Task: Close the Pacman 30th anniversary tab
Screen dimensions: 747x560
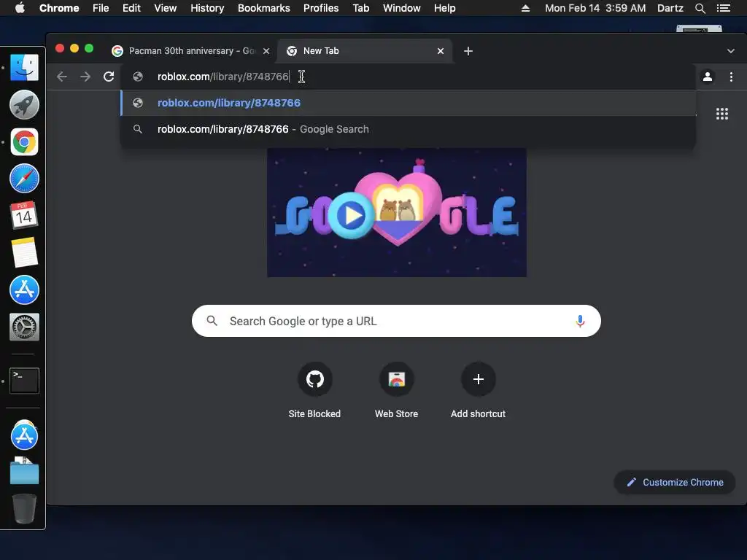Action: [266, 51]
